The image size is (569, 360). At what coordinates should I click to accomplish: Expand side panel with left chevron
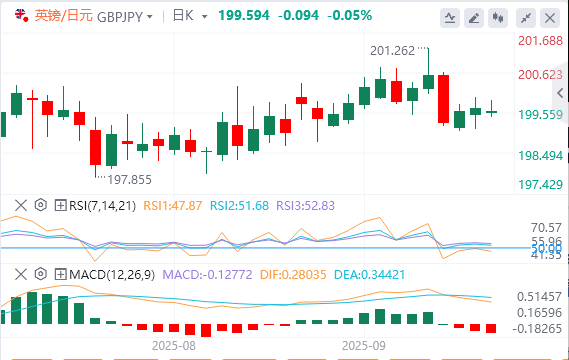pos(560,93)
